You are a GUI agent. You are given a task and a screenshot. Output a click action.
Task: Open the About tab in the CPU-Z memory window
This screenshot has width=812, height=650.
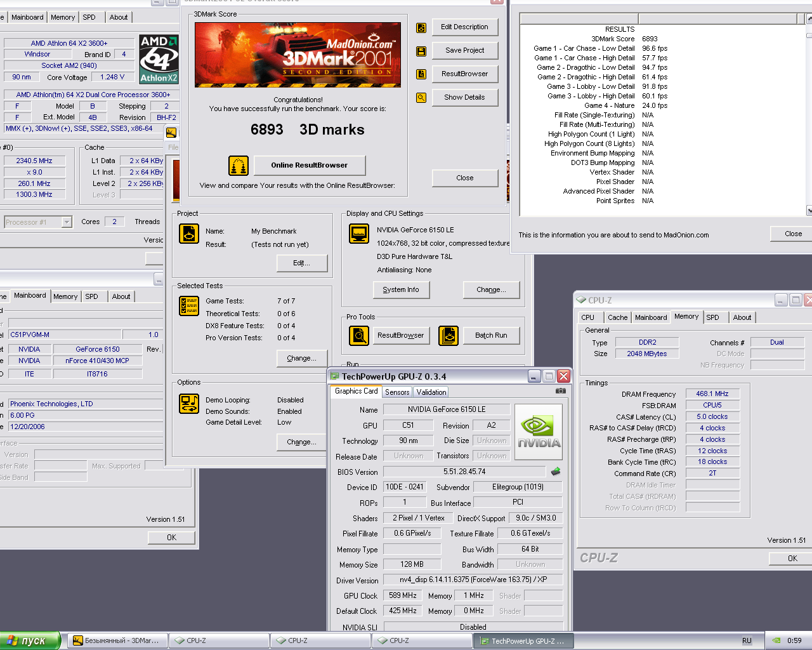pos(742,317)
